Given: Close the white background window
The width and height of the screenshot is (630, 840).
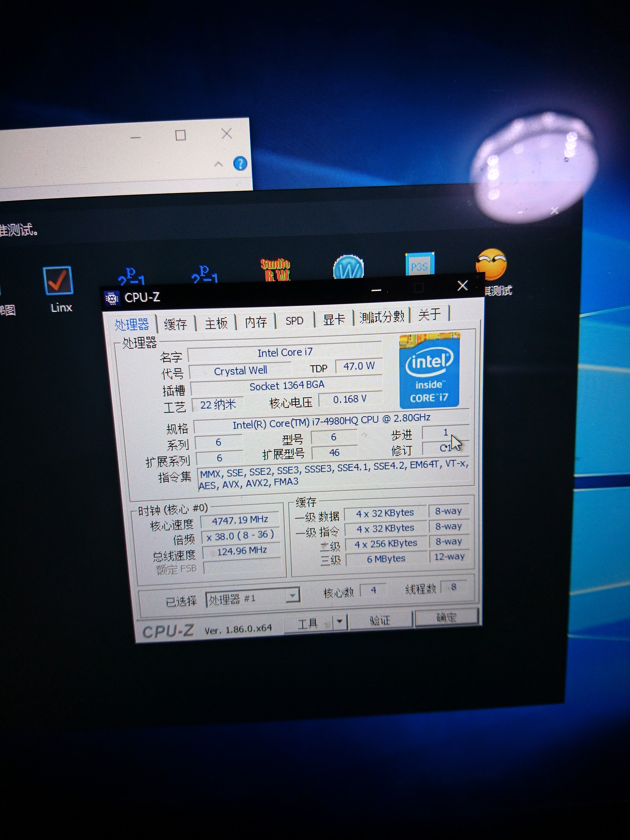Looking at the screenshot, I should [x=227, y=134].
